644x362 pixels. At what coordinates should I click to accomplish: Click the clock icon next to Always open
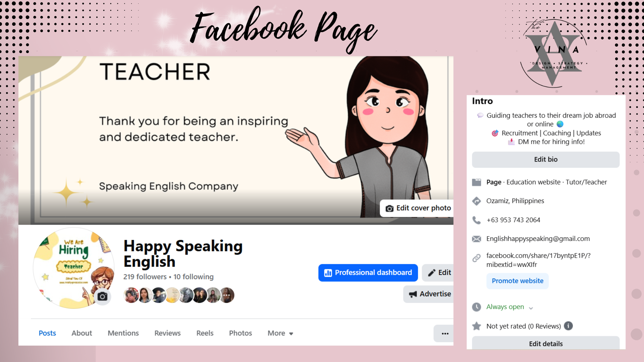click(x=476, y=307)
